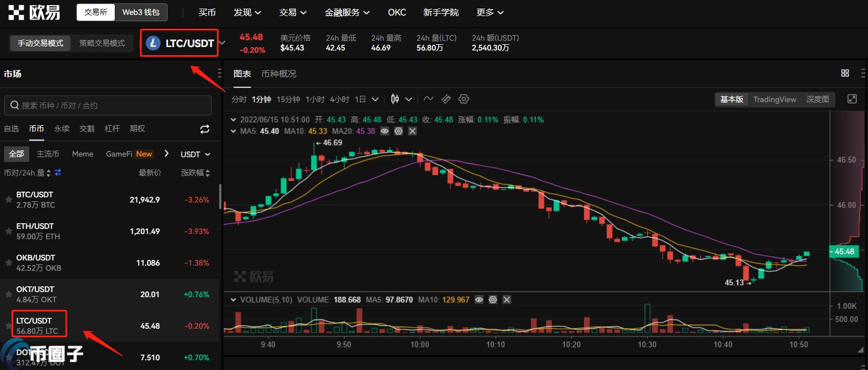
Task: Collapse the MA5 indicator row chevron
Action: (x=233, y=131)
